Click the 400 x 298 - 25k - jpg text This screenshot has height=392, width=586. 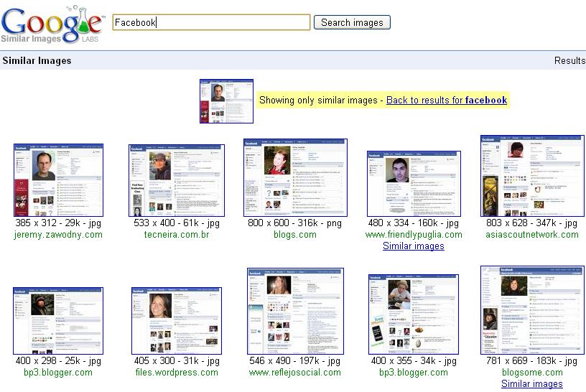tap(58, 361)
